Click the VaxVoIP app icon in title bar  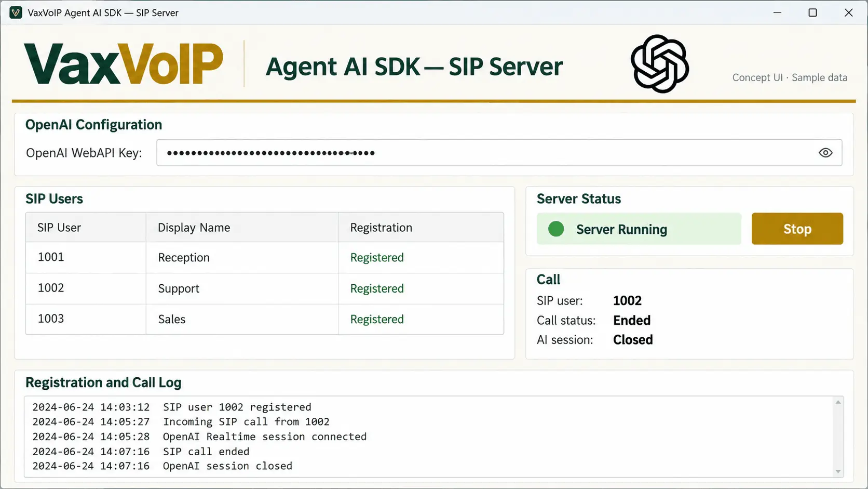click(x=16, y=12)
